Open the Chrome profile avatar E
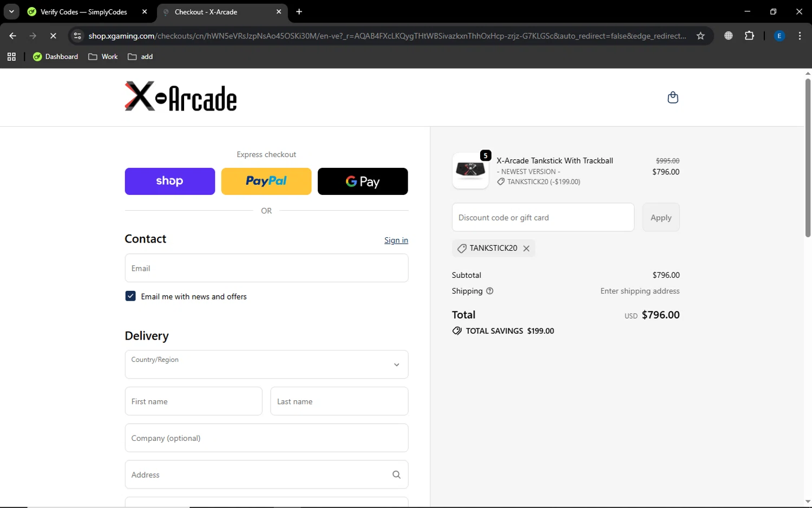The height and width of the screenshot is (508, 812). pos(779,36)
